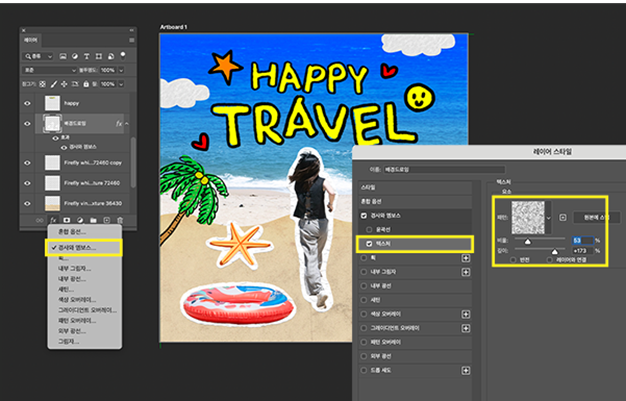Choose 색상 오버레이... from fx menu
The height and width of the screenshot is (401, 626).
coord(77,300)
